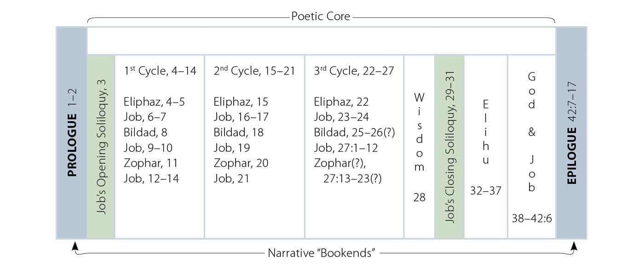Click the Poetic Core label
This screenshot has height=270, width=644.
pyautogui.click(x=321, y=17)
